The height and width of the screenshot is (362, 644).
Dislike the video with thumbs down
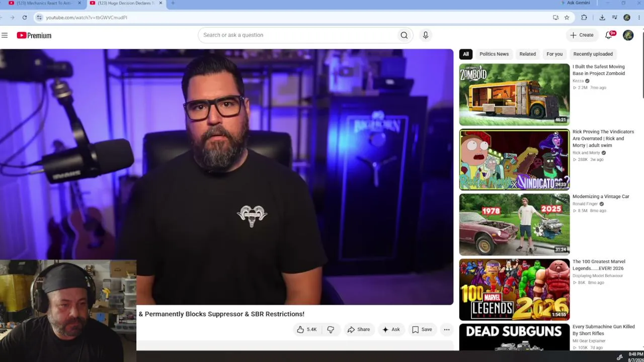pyautogui.click(x=331, y=330)
